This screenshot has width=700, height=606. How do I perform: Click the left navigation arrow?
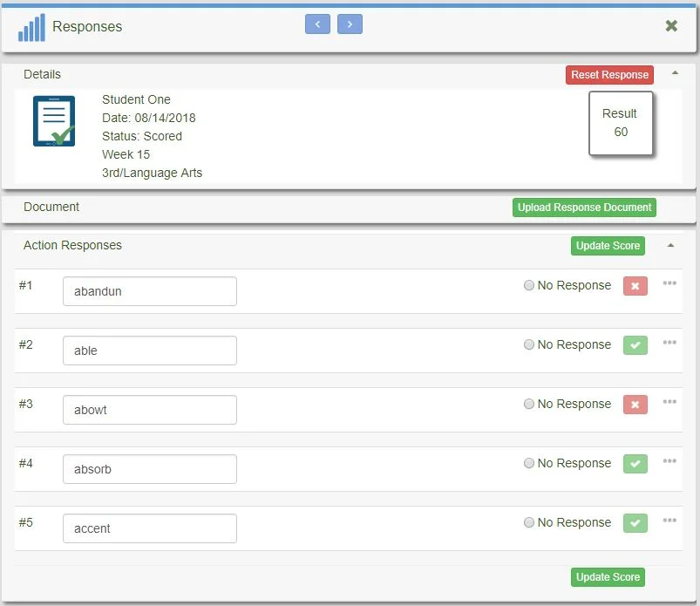coord(318,24)
